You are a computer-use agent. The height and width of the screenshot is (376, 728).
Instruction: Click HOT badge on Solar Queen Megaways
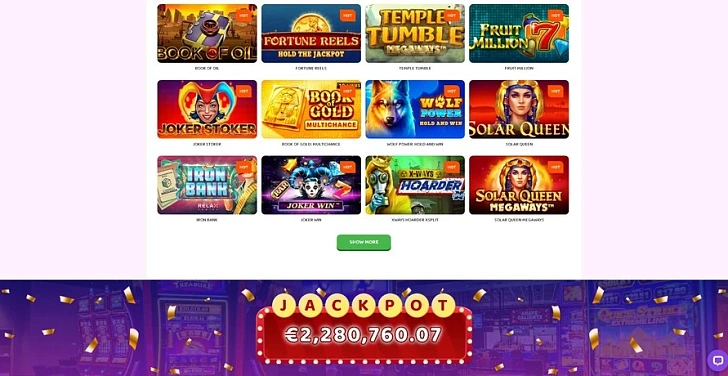[x=555, y=167]
